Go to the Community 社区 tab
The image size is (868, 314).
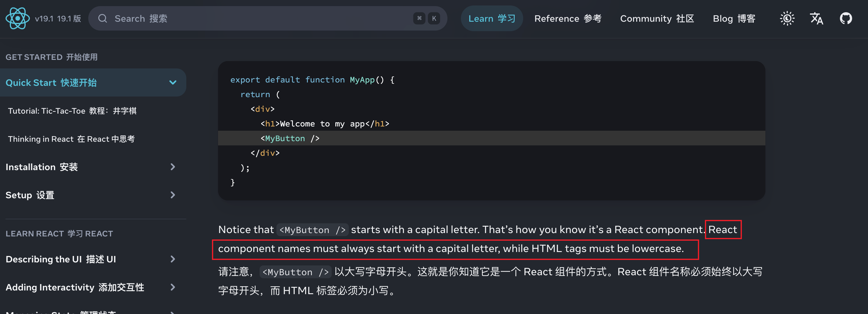tap(657, 19)
